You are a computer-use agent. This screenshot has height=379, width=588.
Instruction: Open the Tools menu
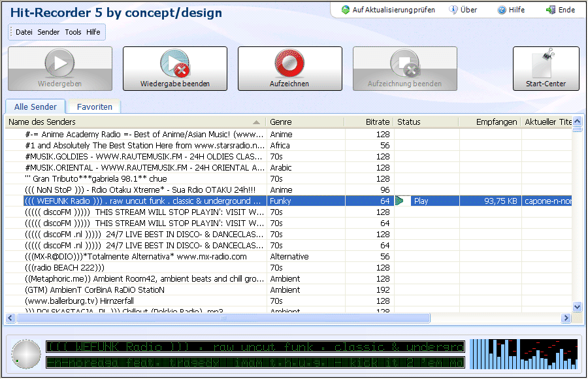point(73,32)
